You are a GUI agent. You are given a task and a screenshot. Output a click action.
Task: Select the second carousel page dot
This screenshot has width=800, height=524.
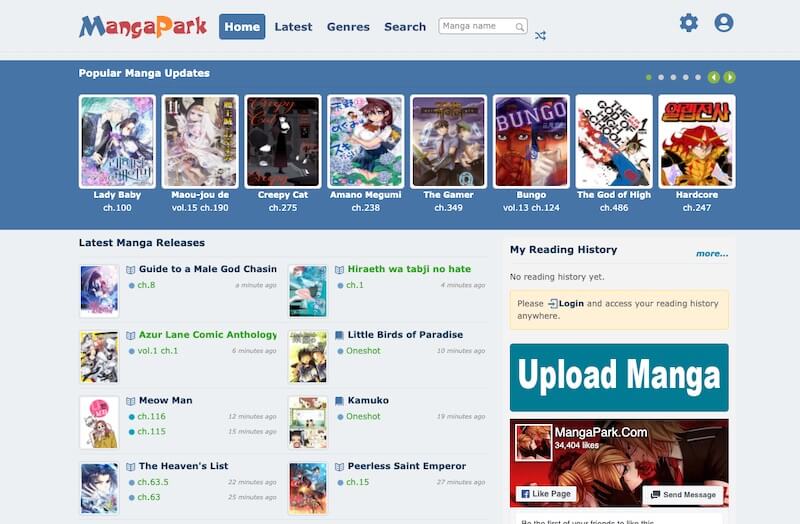point(661,78)
